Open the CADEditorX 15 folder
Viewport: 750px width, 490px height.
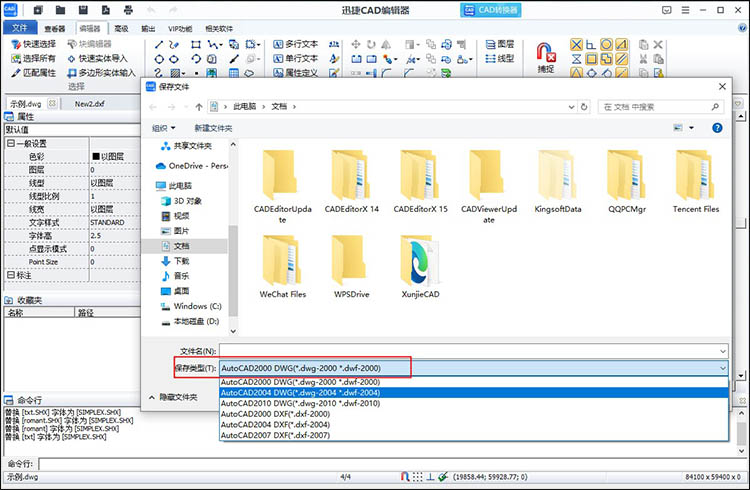pos(420,182)
